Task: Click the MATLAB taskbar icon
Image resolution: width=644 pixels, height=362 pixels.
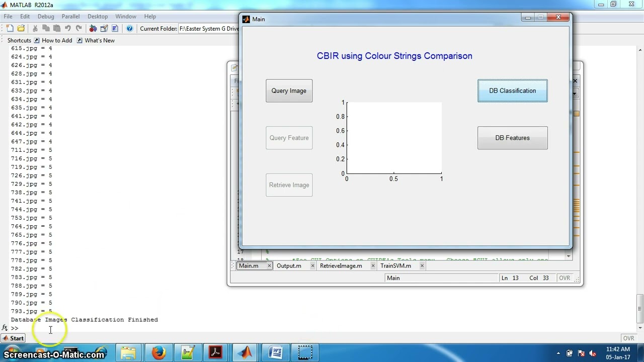Action: click(x=246, y=353)
